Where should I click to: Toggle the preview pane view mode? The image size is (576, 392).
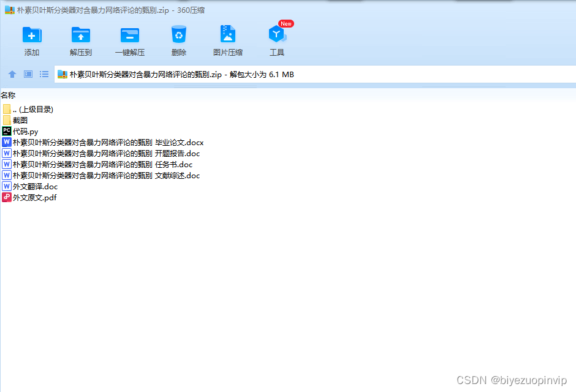28,74
